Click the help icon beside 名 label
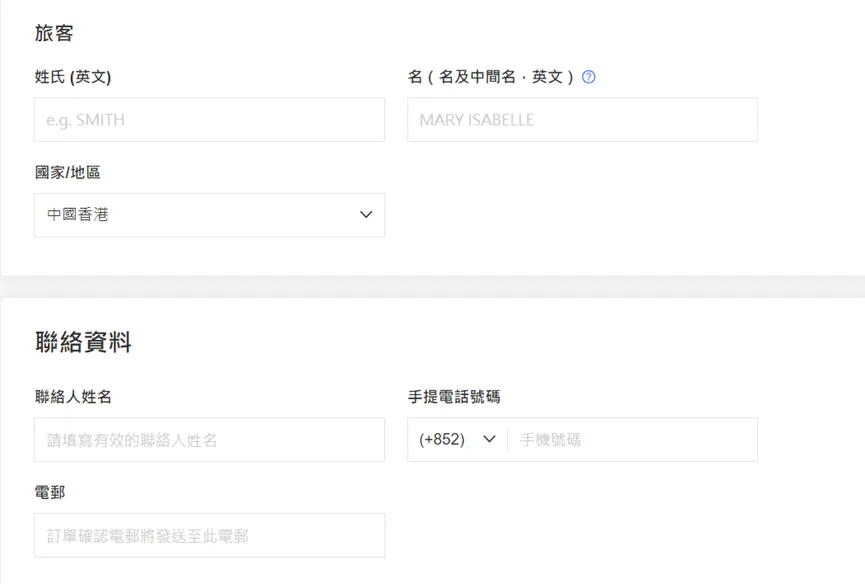Image resolution: width=865 pixels, height=584 pixels. [589, 77]
